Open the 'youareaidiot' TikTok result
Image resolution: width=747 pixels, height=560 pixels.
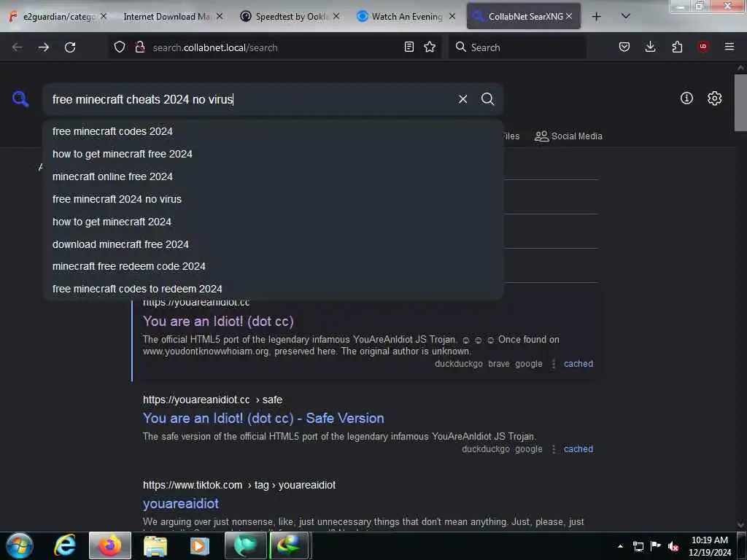pos(181,503)
